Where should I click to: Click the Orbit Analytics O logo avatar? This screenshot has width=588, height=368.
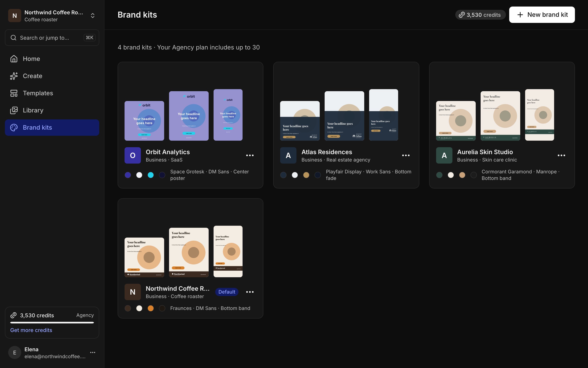133,155
